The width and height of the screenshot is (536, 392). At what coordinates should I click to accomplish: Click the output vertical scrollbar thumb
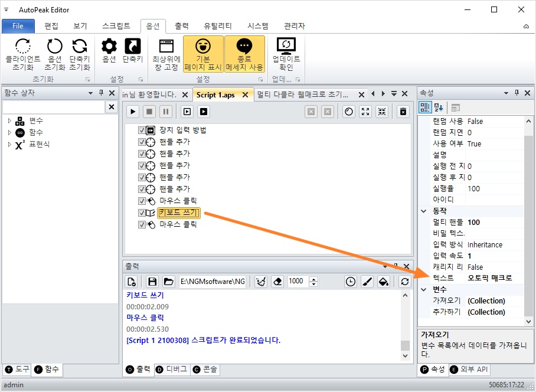coord(405,345)
